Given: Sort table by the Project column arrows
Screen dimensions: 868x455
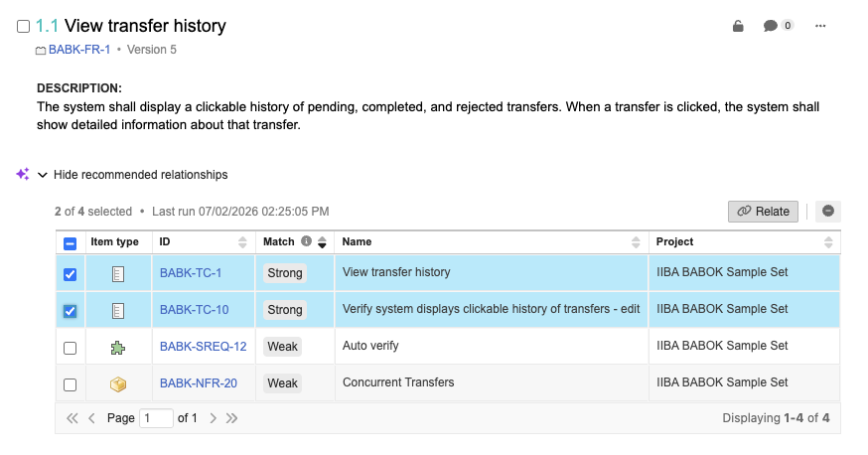Looking at the screenshot, I should [828, 241].
